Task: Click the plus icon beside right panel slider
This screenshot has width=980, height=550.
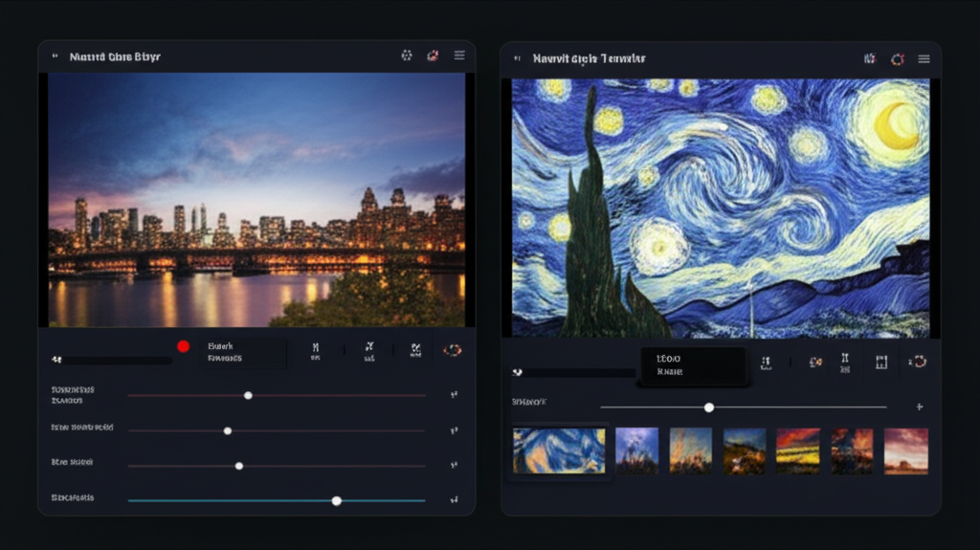Action: [920, 407]
